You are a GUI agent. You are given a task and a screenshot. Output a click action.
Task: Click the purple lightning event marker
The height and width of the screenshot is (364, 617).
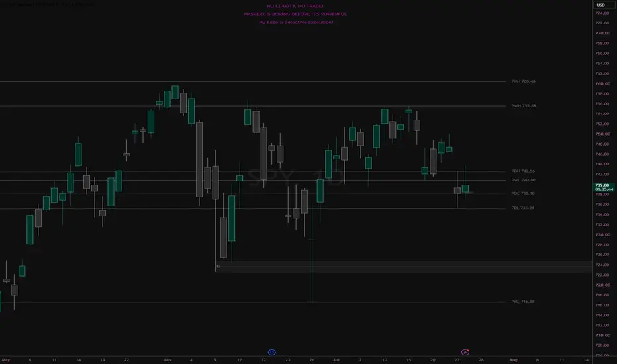pos(465,352)
